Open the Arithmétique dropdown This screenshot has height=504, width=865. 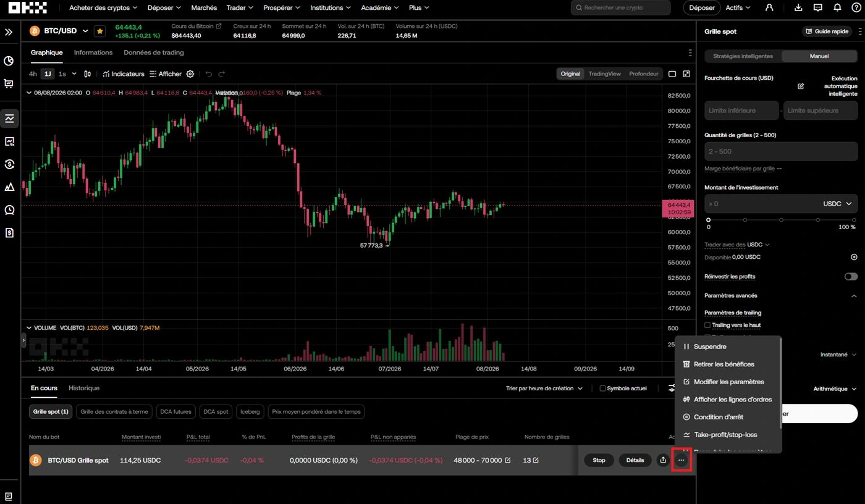click(x=835, y=389)
